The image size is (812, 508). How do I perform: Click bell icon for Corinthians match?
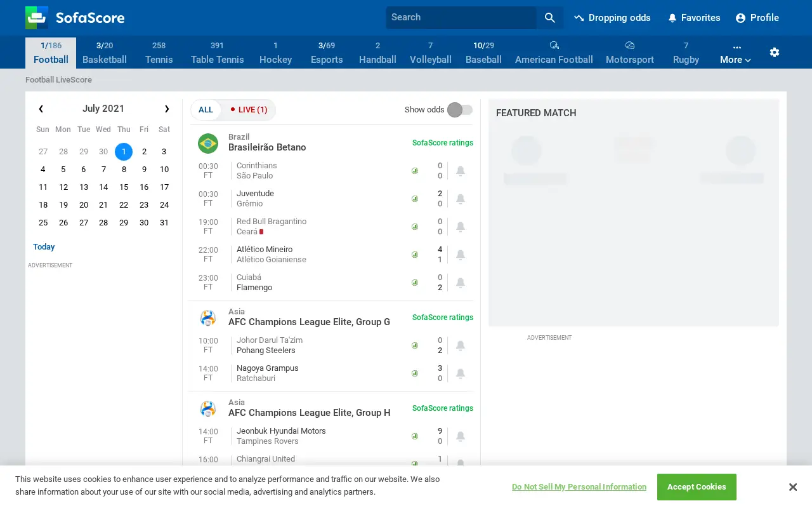pos(461,171)
